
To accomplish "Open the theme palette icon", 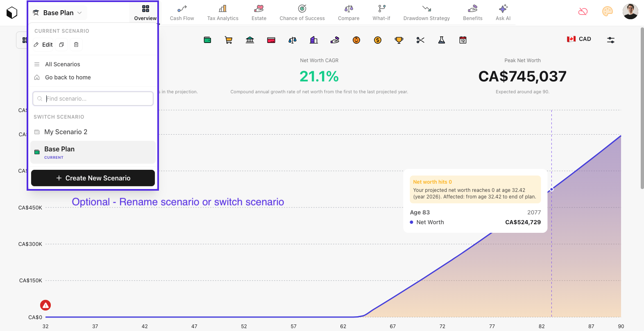I will point(607,11).
